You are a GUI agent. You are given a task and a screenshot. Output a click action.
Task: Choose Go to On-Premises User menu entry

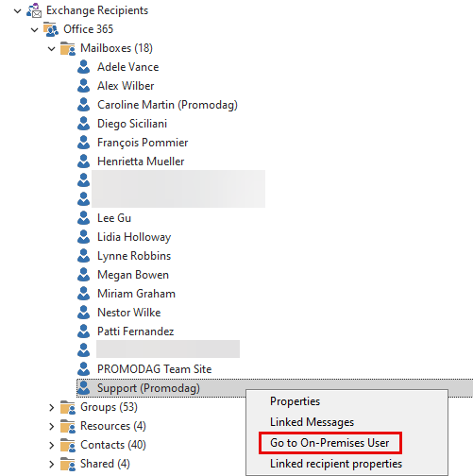coord(329,443)
